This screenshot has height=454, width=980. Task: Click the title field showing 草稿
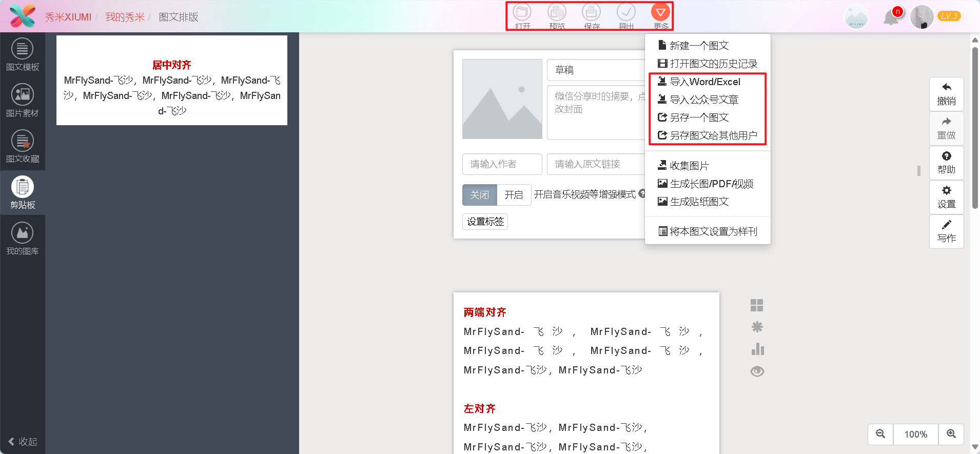pyautogui.click(x=596, y=70)
